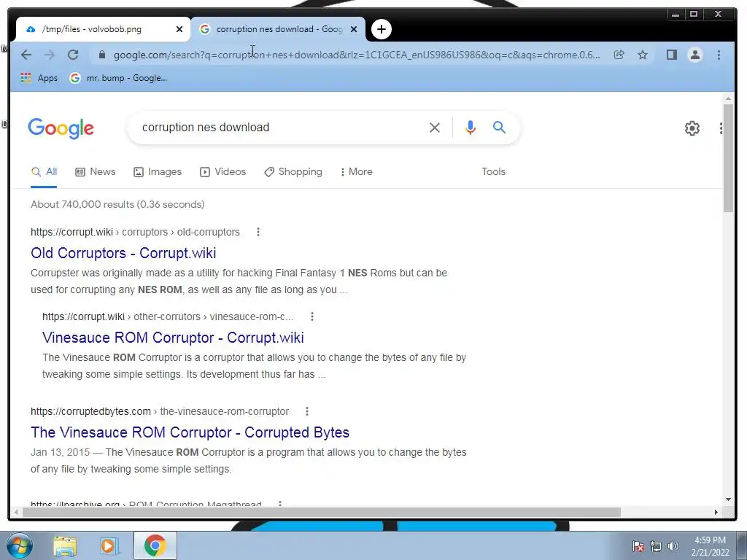Submit search with the magnifier icon

(x=499, y=127)
